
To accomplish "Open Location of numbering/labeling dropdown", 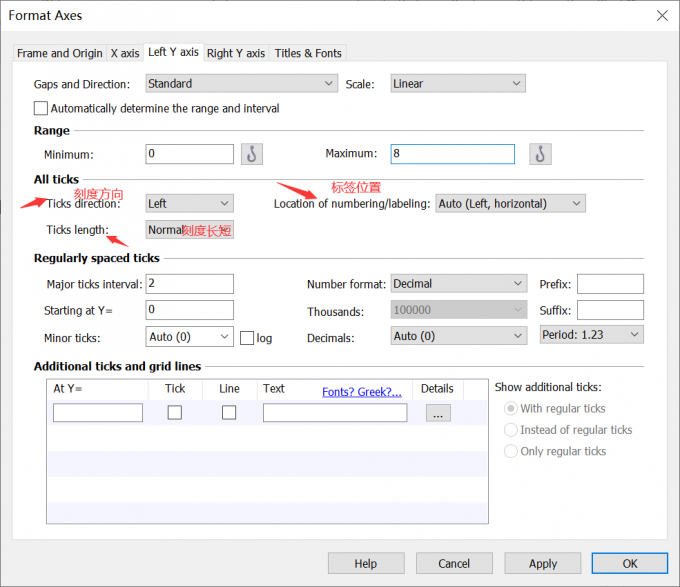I will [x=510, y=203].
